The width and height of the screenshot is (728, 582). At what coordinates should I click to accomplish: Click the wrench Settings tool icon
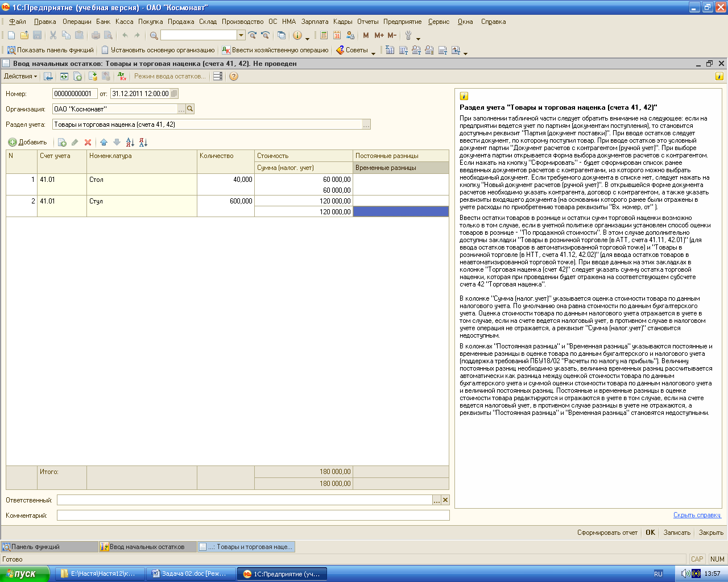pos(408,35)
